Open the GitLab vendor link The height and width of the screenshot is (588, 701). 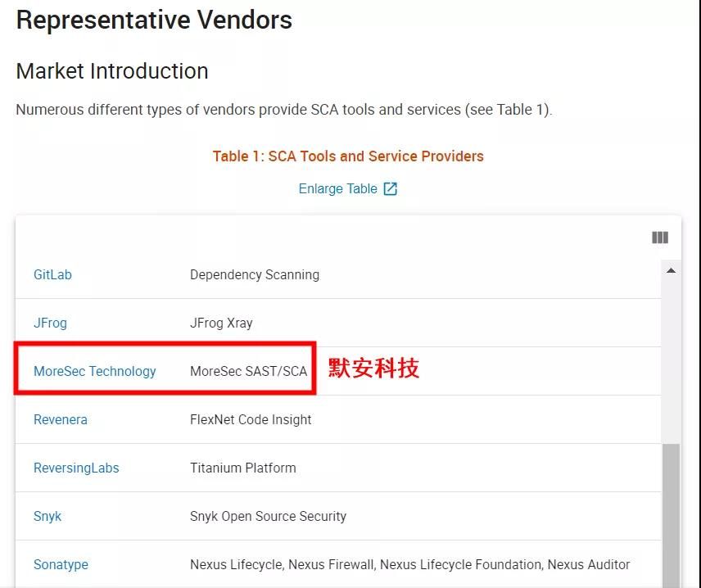(52, 274)
